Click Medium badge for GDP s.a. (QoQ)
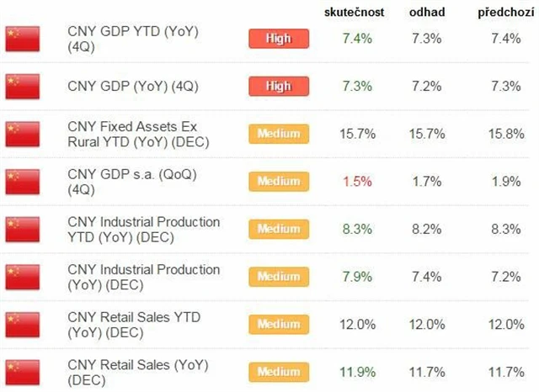 (279, 181)
